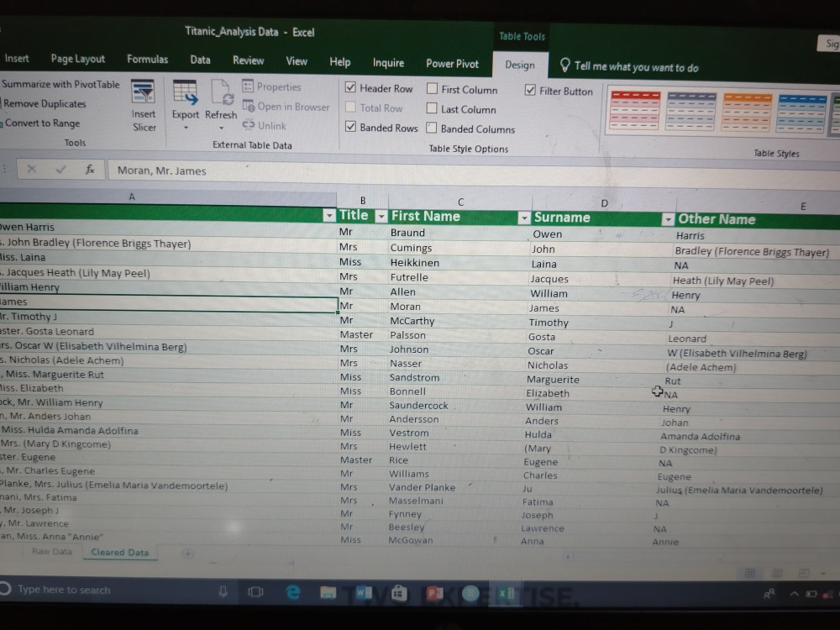The height and width of the screenshot is (630, 840).
Task: Toggle the Banded Rows checkbox
Action: tap(350, 127)
